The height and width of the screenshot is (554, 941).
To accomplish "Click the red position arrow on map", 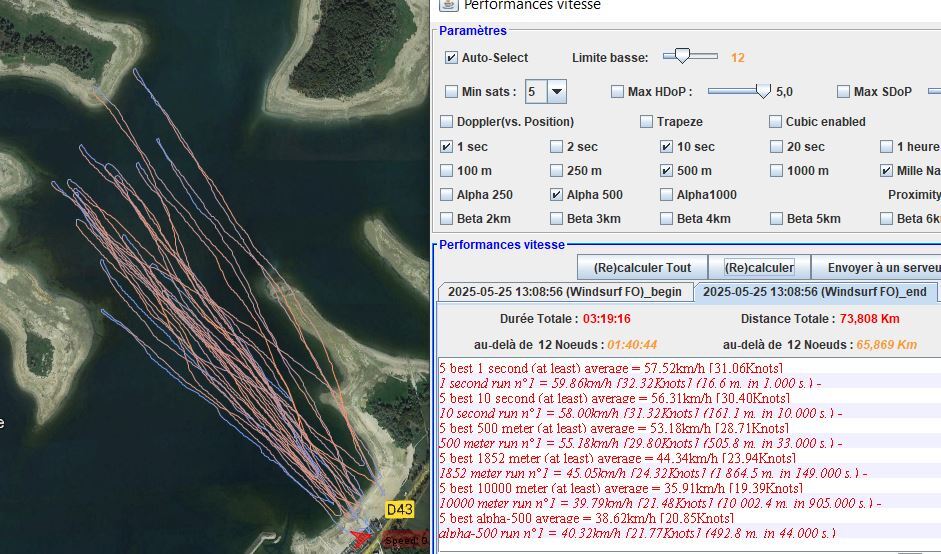I will pos(361,537).
